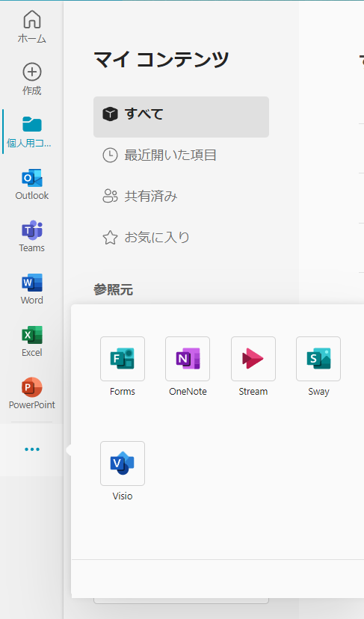Launch Outlook from the sidebar
This screenshot has width=364, height=619.
coord(32,184)
